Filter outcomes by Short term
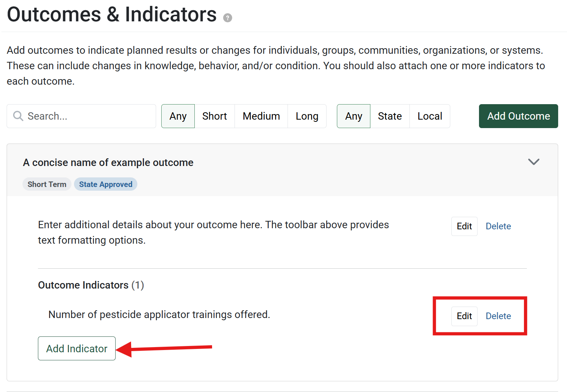This screenshot has height=392, width=567. click(x=214, y=116)
